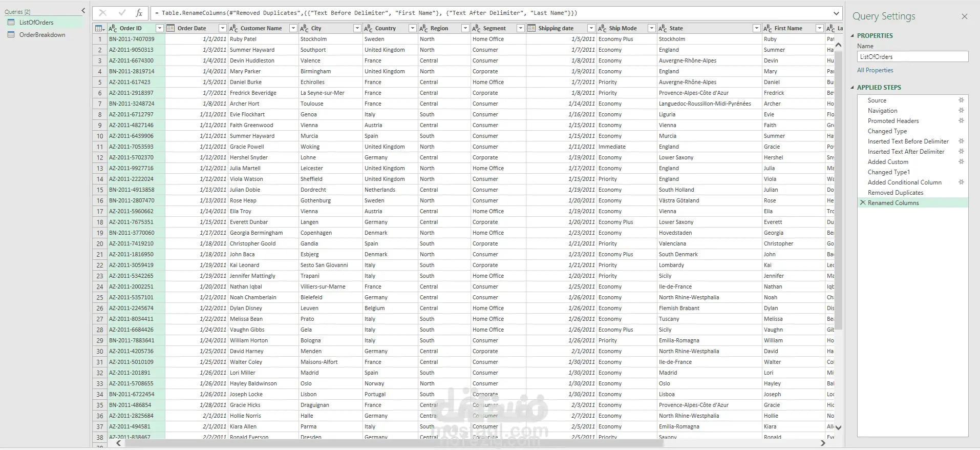Screen dimensions: 980x450
Task: Open gear for Added Conditional Column step
Action: [x=961, y=182]
